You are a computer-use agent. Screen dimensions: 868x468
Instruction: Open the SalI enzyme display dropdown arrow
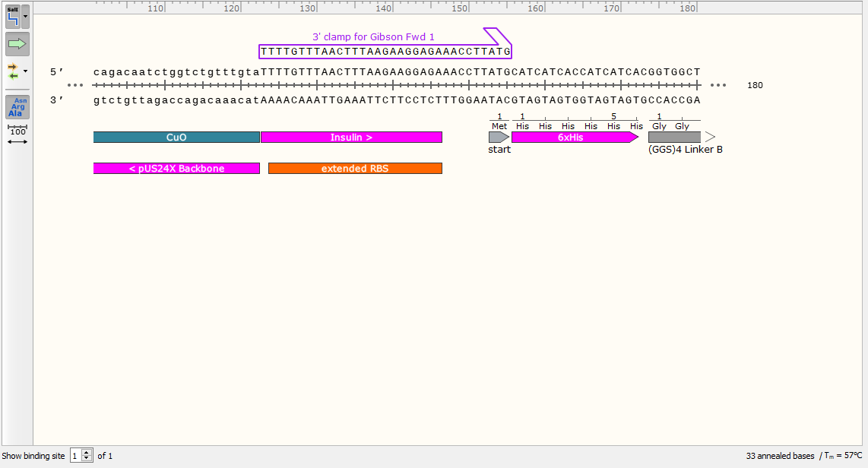(x=25, y=17)
